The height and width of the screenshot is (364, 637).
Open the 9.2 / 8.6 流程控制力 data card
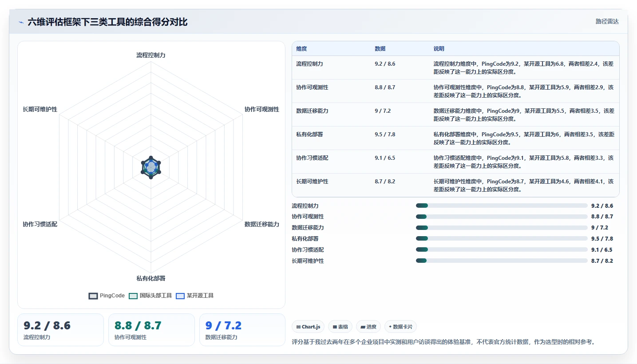[60, 330]
